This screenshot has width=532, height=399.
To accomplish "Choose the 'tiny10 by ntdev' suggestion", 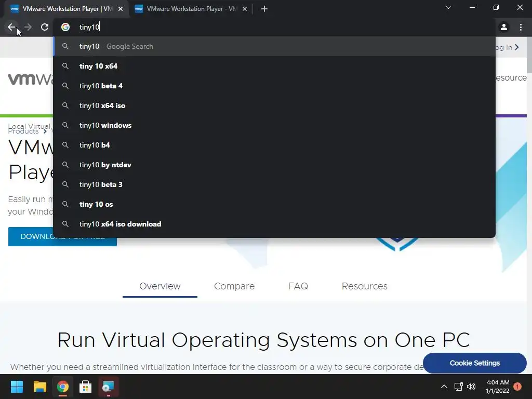I will coord(274,165).
